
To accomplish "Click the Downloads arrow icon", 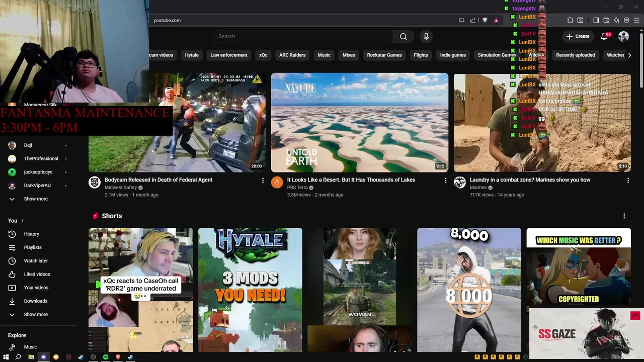I will [12, 301].
